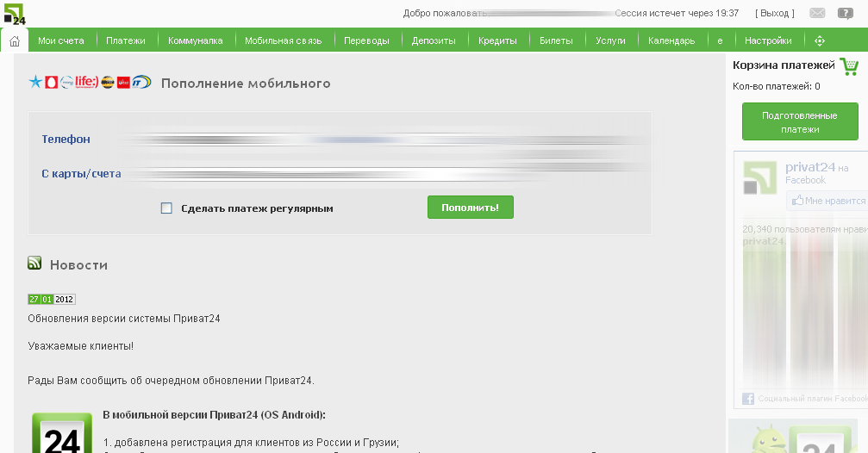Click news title Обновления версии системы Приват24
Viewport: 868px width, 453px height.
coord(124,319)
